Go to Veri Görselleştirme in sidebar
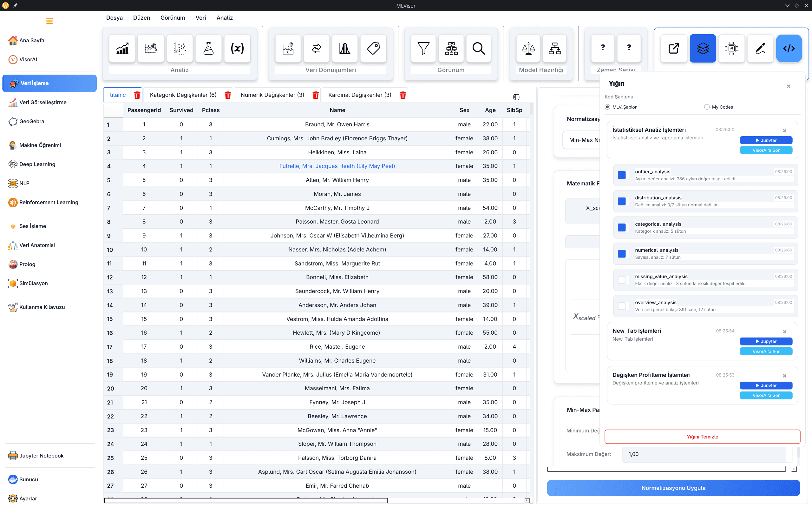This screenshot has width=812, height=508. pyautogui.click(x=49, y=102)
